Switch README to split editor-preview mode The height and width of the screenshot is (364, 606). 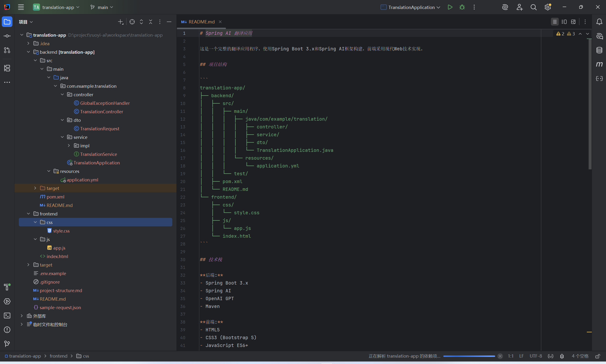(x=564, y=22)
